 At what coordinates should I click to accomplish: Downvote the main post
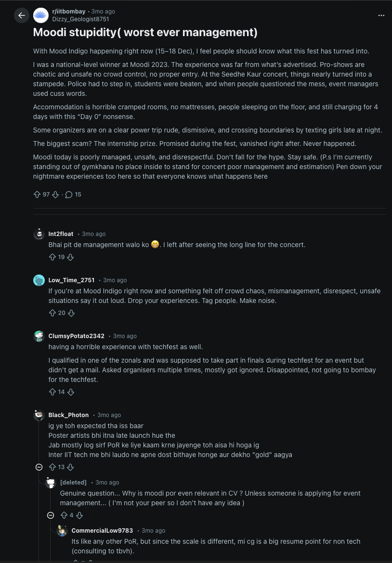55,195
